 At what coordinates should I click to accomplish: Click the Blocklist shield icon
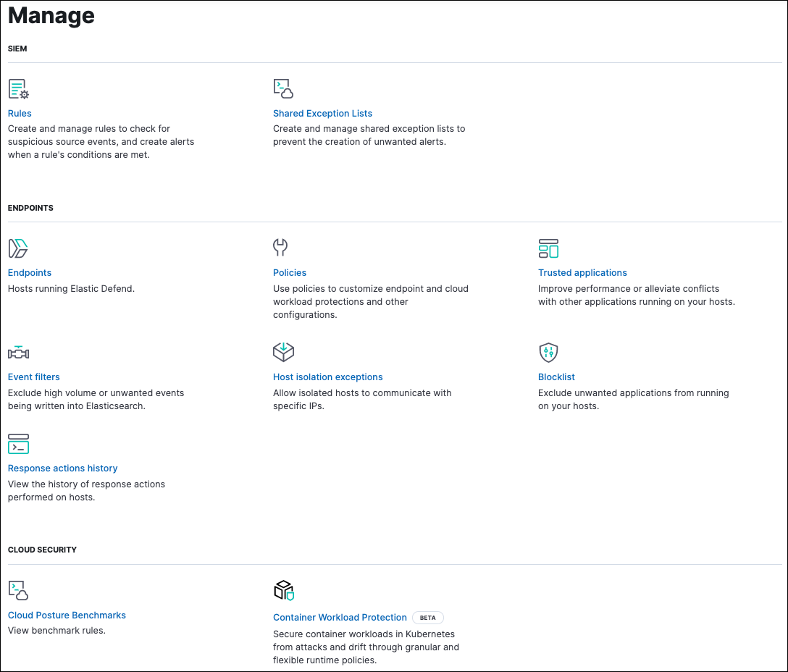click(548, 352)
